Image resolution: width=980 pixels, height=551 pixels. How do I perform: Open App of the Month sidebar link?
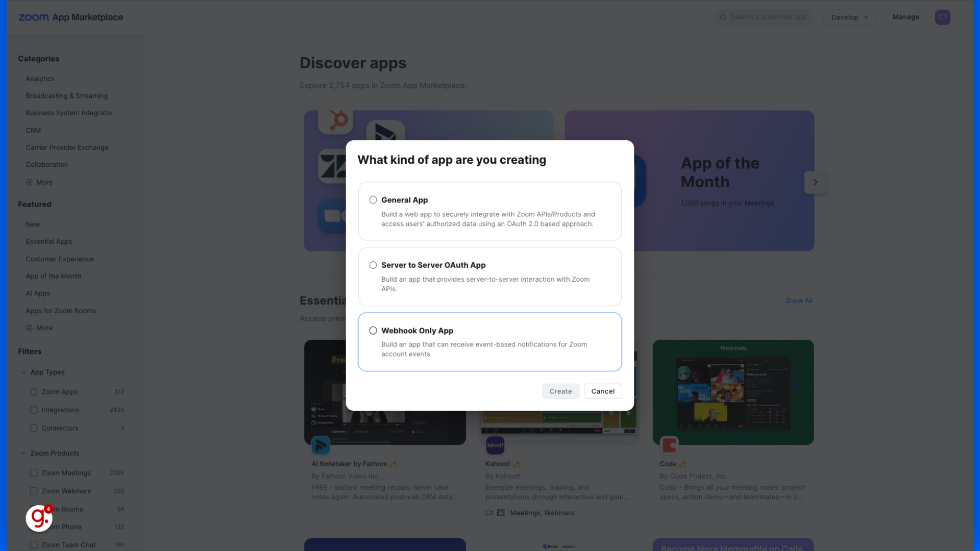[54, 276]
